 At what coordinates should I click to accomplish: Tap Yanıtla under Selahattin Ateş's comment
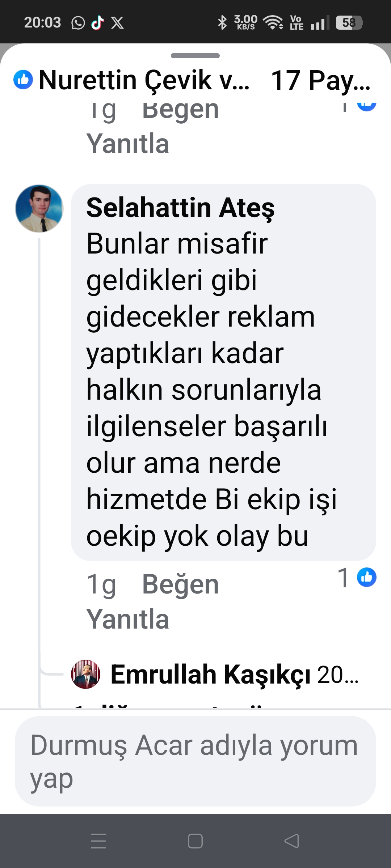pyautogui.click(x=128, y=619)
